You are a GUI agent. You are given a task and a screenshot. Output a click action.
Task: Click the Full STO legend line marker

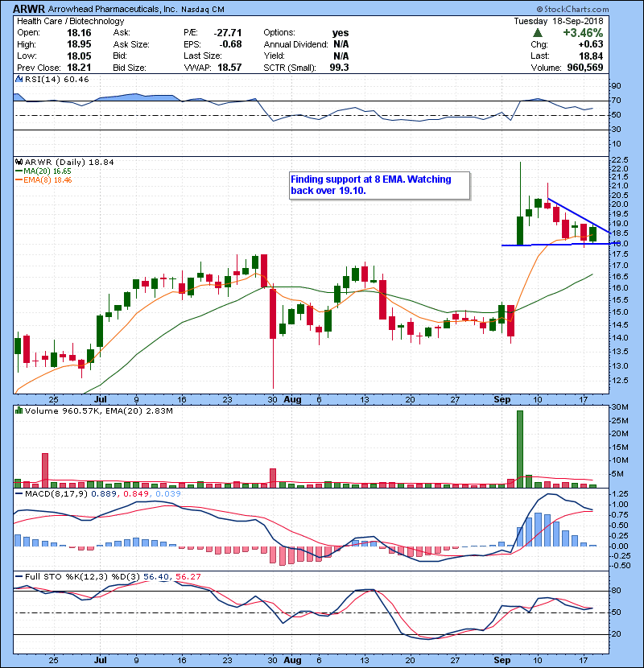[x=19, y=576]
